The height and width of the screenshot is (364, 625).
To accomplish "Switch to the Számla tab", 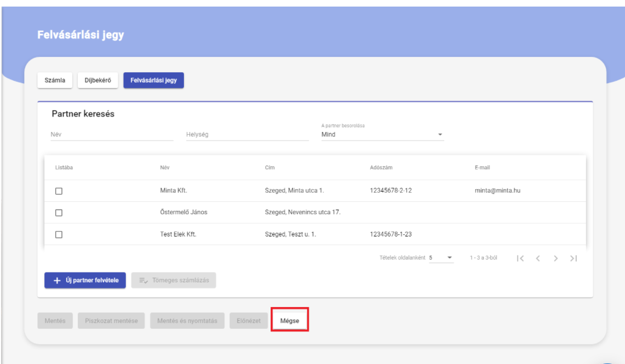I will tap(55, 80).
